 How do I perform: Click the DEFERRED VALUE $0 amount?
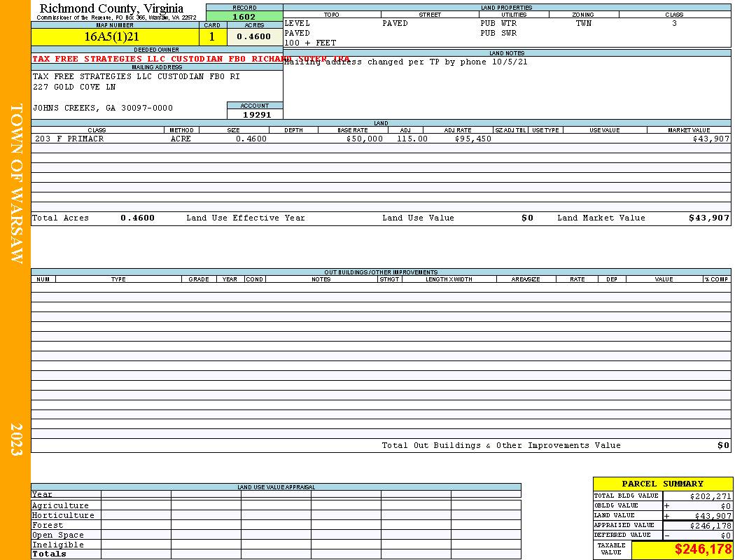726,535
